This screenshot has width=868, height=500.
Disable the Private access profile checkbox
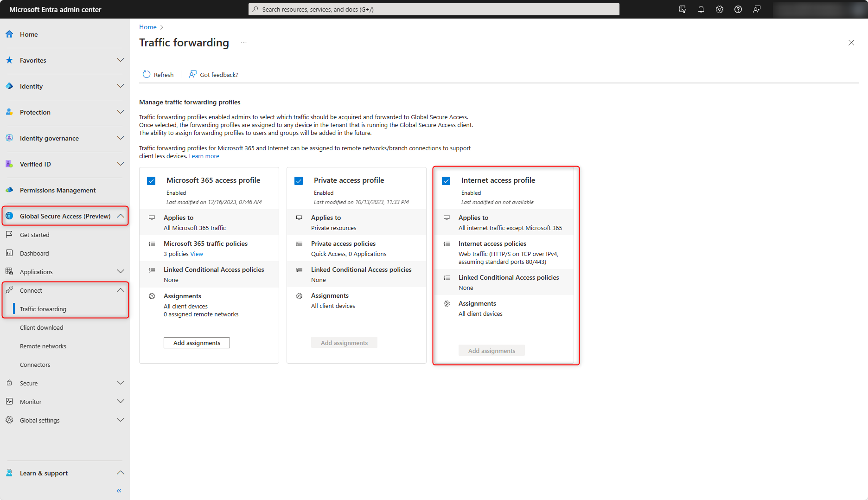299,180
